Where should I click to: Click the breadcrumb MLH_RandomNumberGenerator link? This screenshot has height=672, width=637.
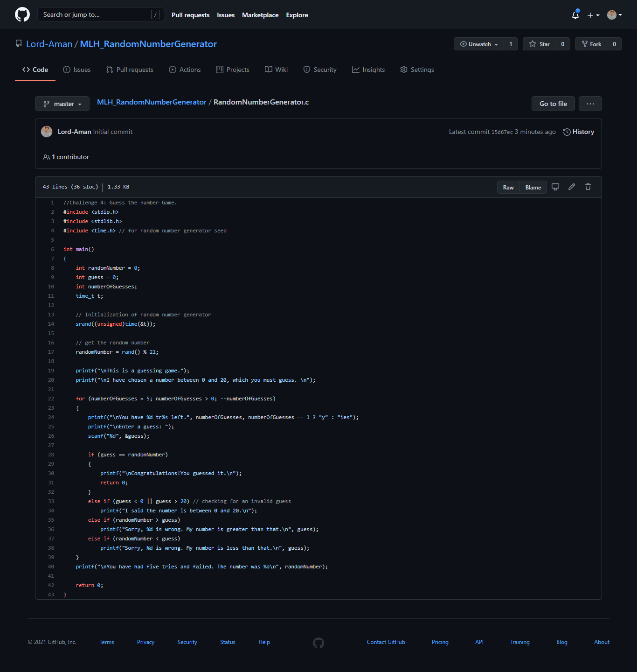pyautogui.click(x=152, y=102)
